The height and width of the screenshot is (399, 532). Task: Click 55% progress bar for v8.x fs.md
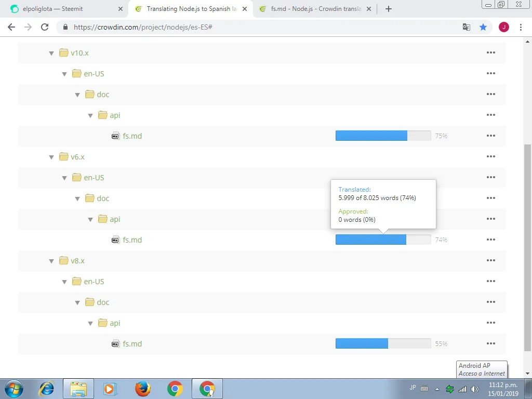click(x=383, y=343)
